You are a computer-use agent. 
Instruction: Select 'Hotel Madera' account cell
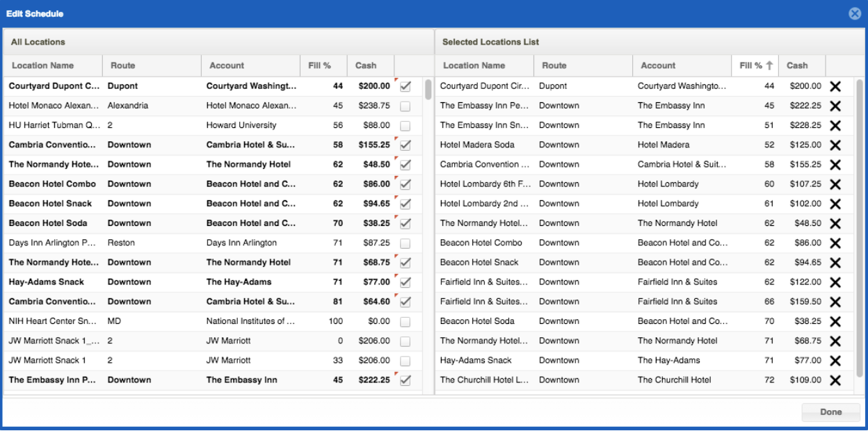(x=664, y=145)
